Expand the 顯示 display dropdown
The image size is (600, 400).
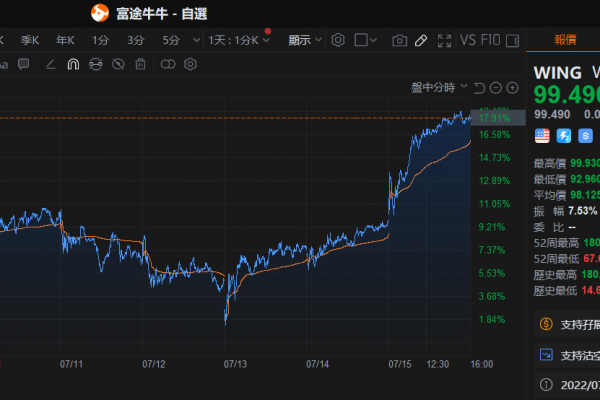pos(304,40)
